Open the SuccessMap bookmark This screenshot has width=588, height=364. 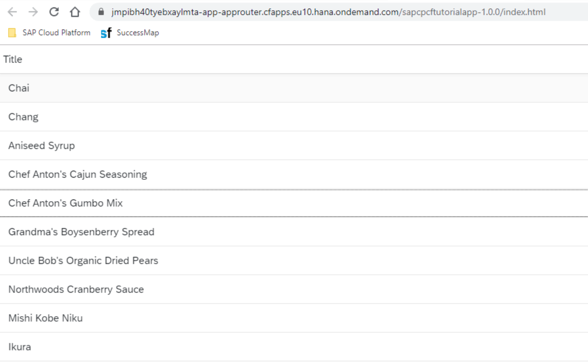[130, 33]
